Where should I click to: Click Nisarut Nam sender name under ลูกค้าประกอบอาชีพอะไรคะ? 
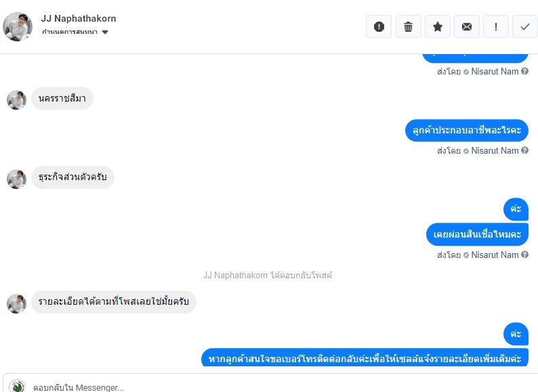click(495, 150)
